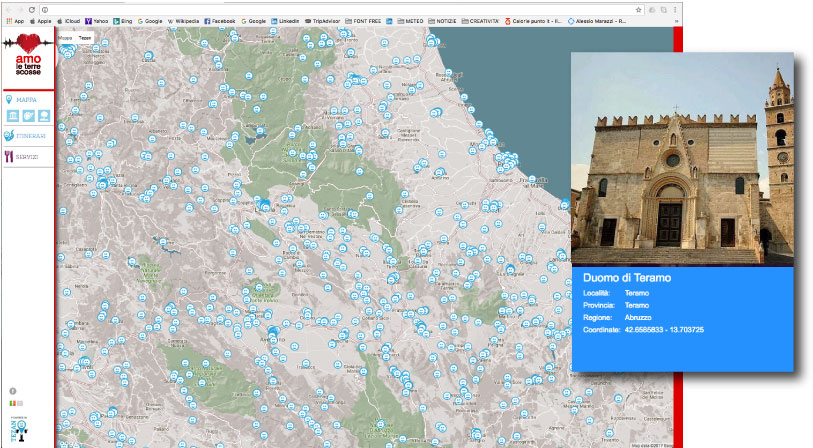The image size is (813, 448).
Task: Open the Facebook bookmark
Action: [219, 21]
